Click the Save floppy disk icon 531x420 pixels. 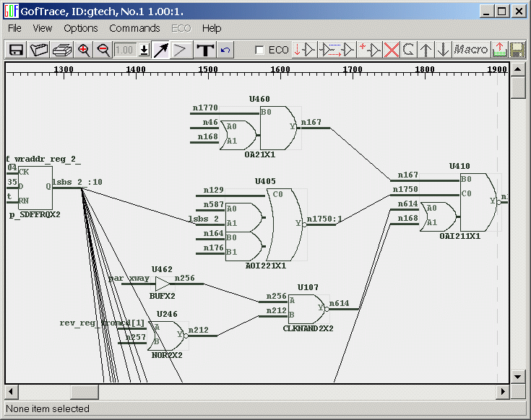15,50
